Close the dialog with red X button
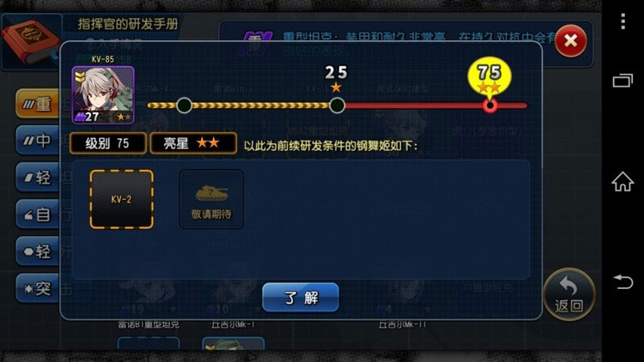 [570, 40]
